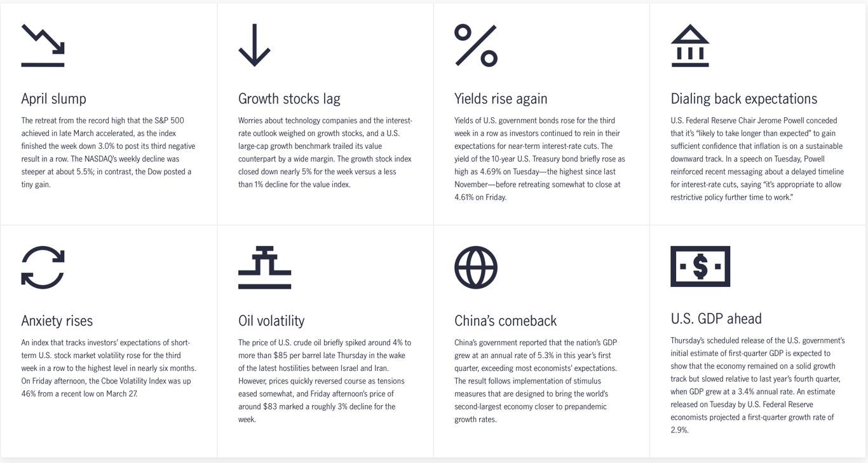The image size is (868, 463).
Task: Click the paragraph about the S&P 500 retreat
Action: [x=109, y=153]
